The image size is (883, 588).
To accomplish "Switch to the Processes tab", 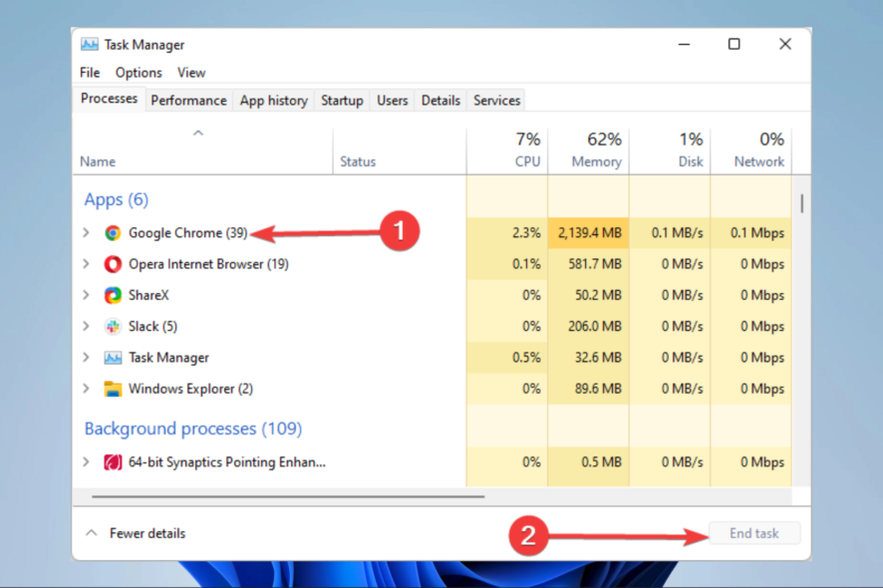I will click(x=109, y=99).
